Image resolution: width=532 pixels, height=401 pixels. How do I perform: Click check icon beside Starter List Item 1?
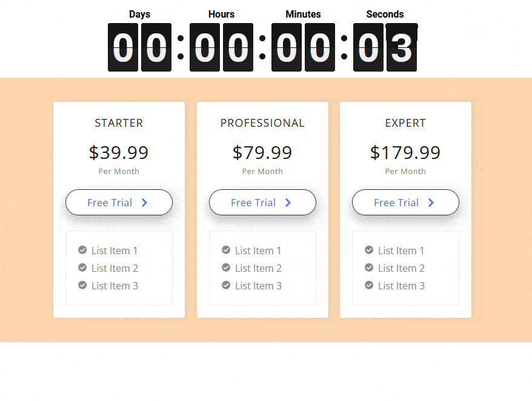[82, 250]
